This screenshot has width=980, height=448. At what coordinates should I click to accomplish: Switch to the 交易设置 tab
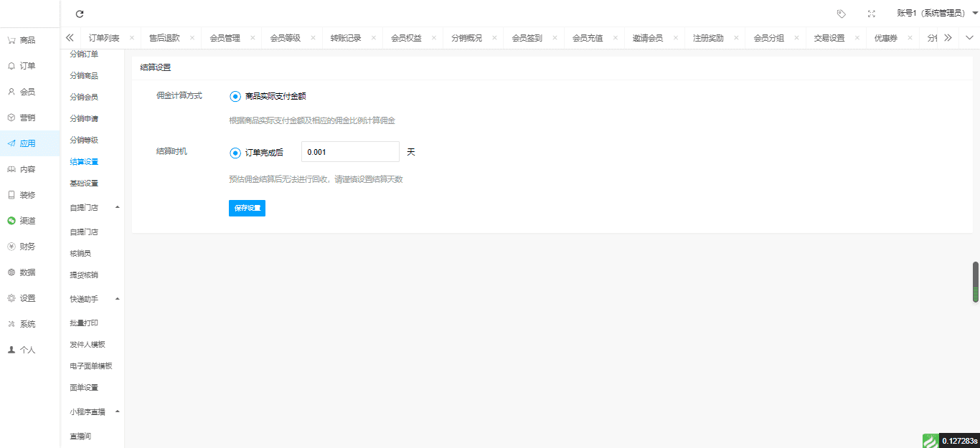(x=829, y=38)
